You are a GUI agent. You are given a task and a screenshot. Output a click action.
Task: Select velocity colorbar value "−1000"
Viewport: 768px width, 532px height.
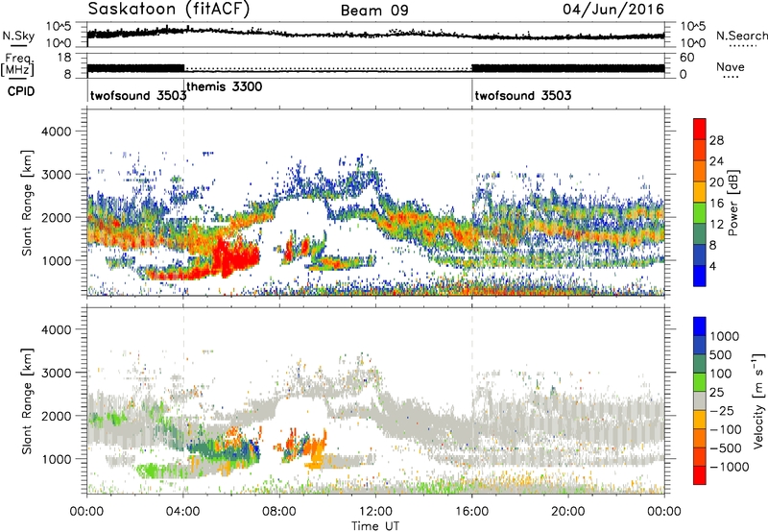730,467
